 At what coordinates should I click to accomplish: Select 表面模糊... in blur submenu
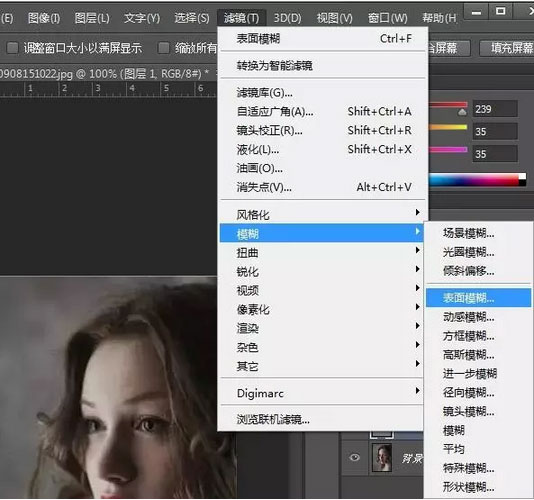[x=478, y=298]
